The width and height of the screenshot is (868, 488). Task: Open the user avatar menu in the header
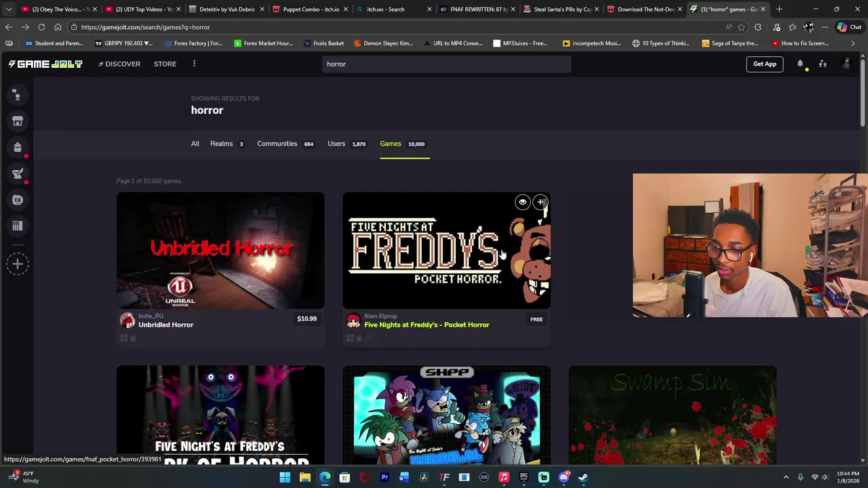coord(846,64)
